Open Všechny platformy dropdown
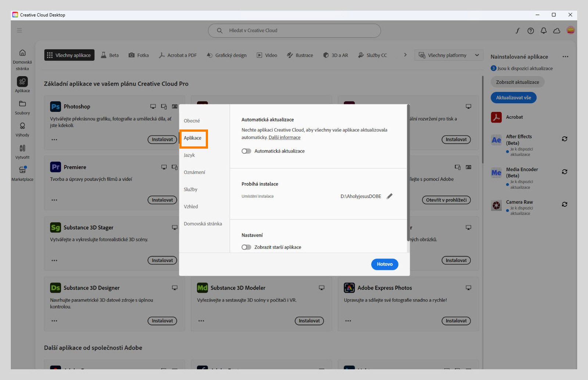 click(x=449, y=55)
